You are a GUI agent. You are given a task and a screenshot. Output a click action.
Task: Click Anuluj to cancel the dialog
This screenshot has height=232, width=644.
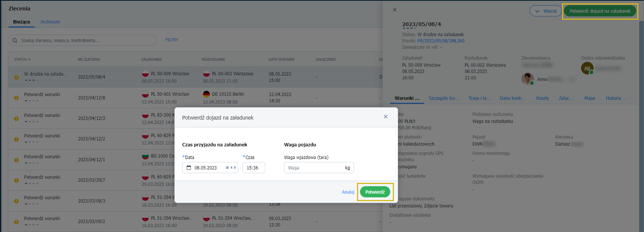pos(348,192)
